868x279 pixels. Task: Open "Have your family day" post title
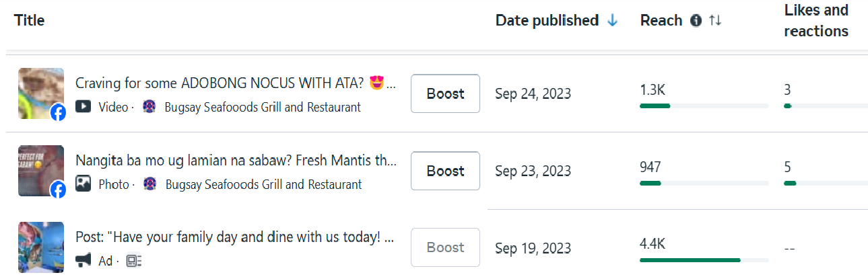[x=236, y=237]
